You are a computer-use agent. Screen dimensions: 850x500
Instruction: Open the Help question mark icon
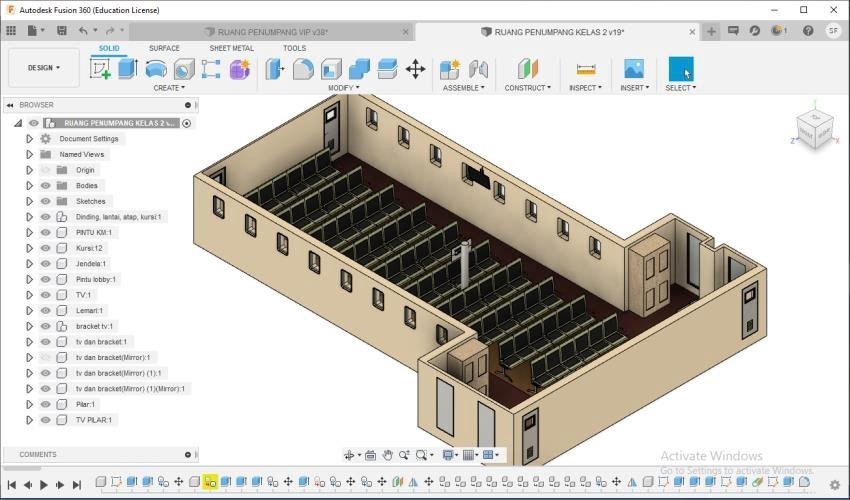(808, 31)
